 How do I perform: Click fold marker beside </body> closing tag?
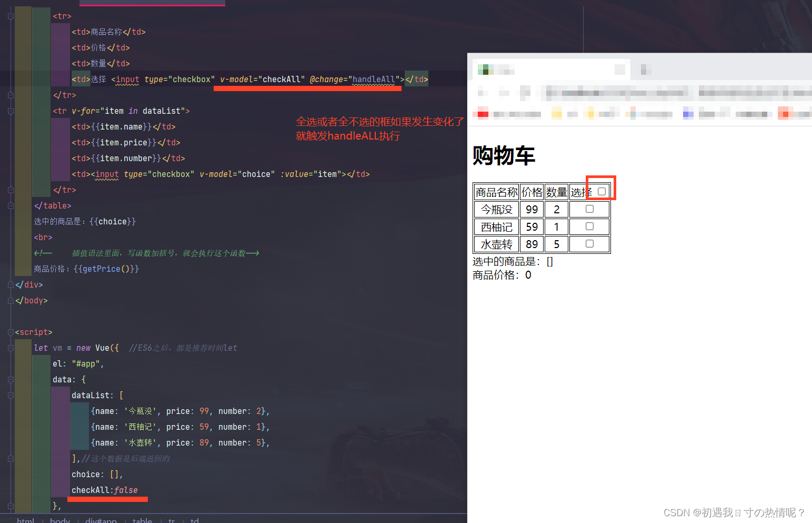coord(11,301)
